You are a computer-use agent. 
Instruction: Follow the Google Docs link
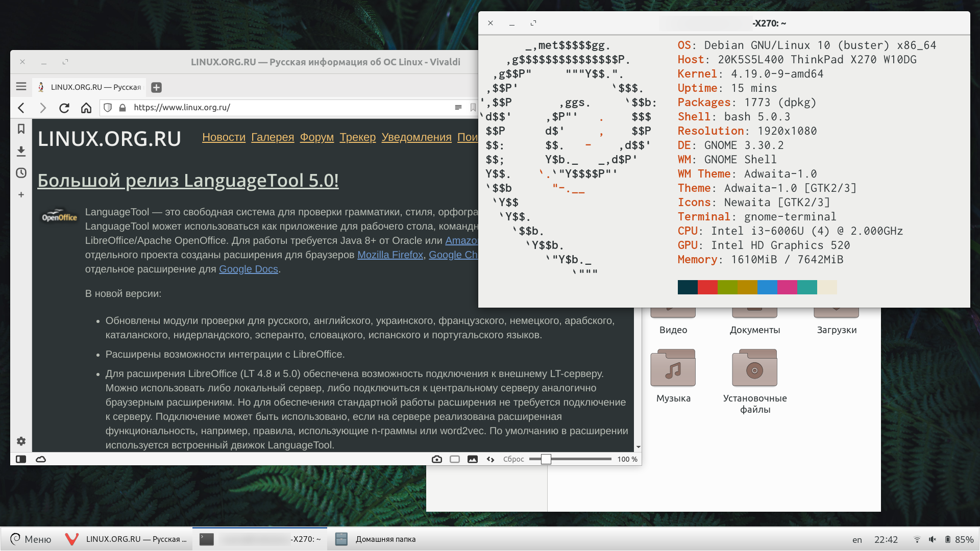[249, 269]
